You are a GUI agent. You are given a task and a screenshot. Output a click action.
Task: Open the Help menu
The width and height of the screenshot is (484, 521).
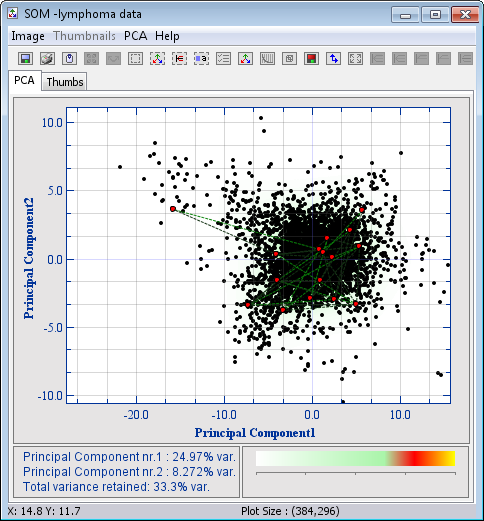coord(167,36)
